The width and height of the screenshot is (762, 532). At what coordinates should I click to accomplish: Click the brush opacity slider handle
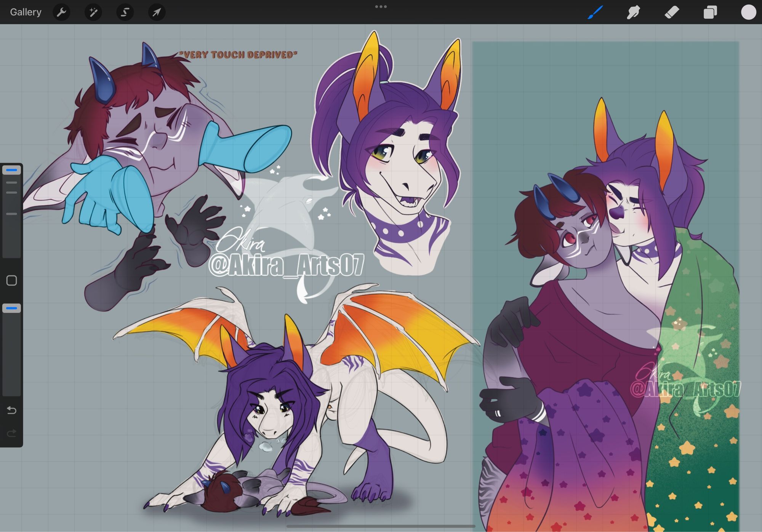click(11, 308)
